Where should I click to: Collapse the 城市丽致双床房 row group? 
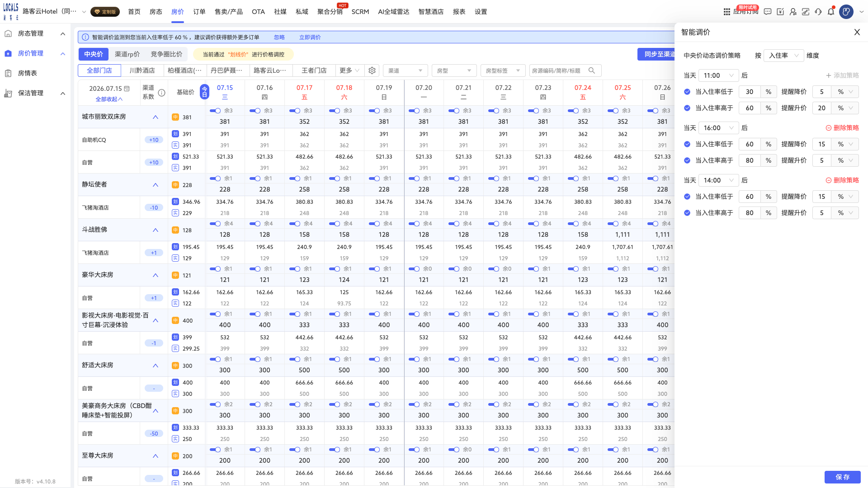(x=156, y=117)
